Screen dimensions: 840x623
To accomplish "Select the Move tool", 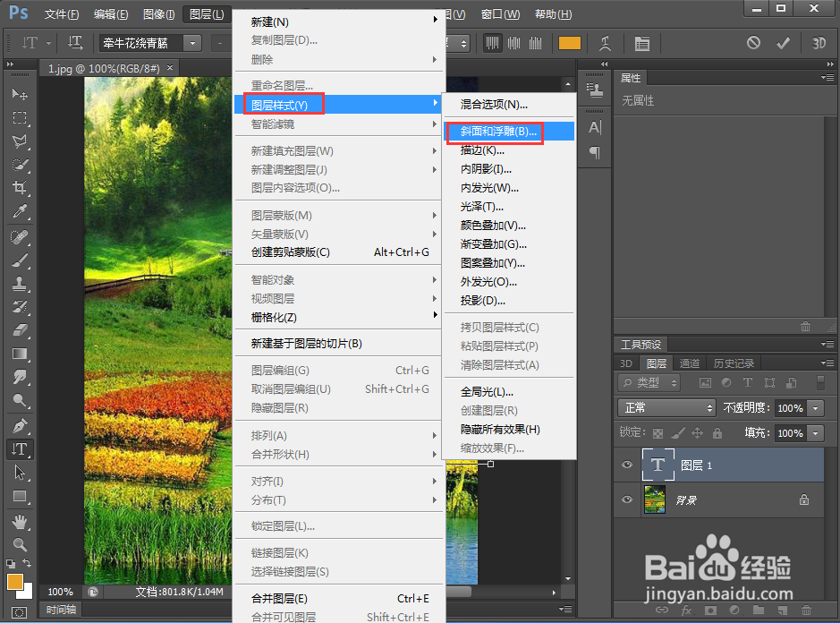I will click(x=20, y=94).
